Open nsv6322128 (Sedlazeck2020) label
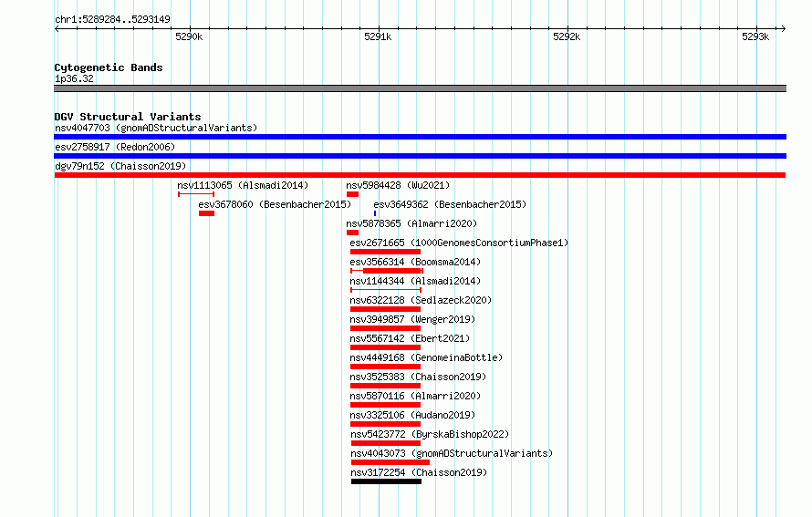The image size is (812, 517). 421,300
